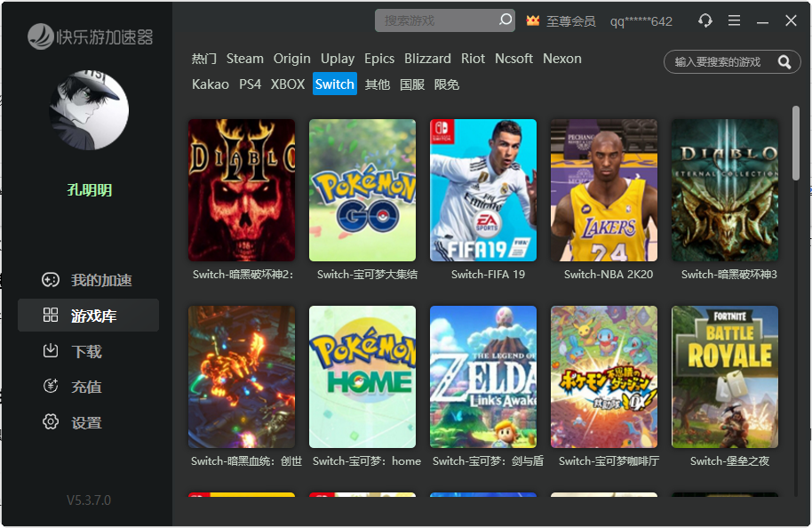Image resolution: width=812 pixels, height=528 pixels.
Task: Open the 设置 settings page
Action: point(88,422)
